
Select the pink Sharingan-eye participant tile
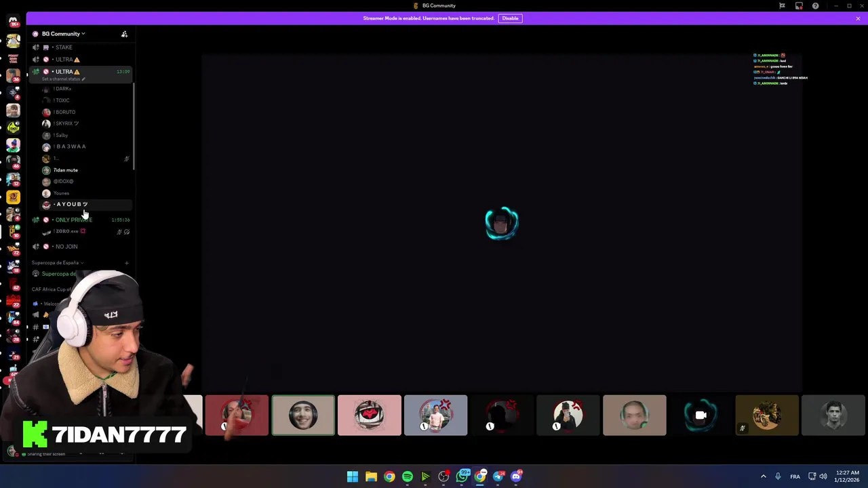tap(370, 415)
